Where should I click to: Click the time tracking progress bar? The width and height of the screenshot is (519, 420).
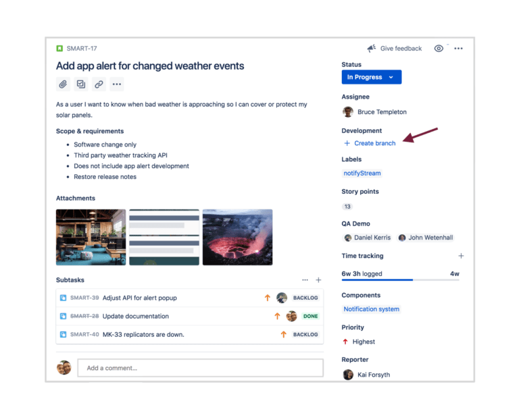pos(400,280)
